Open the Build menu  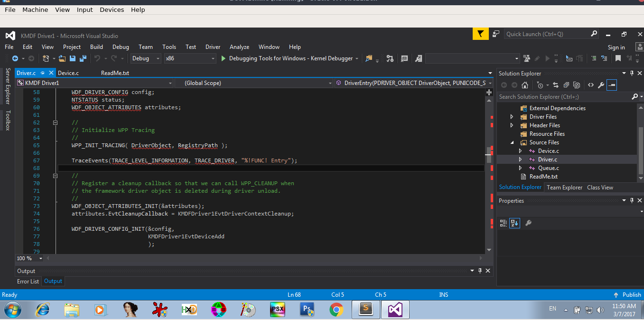coord(96,47)
